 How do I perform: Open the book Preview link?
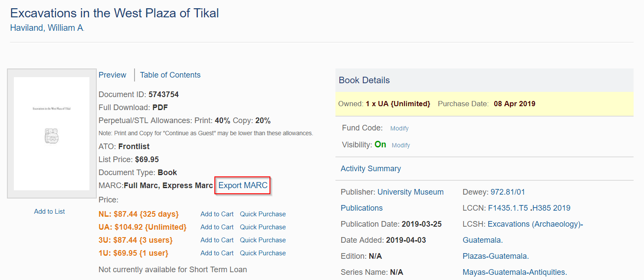click(x=112, y=75)
